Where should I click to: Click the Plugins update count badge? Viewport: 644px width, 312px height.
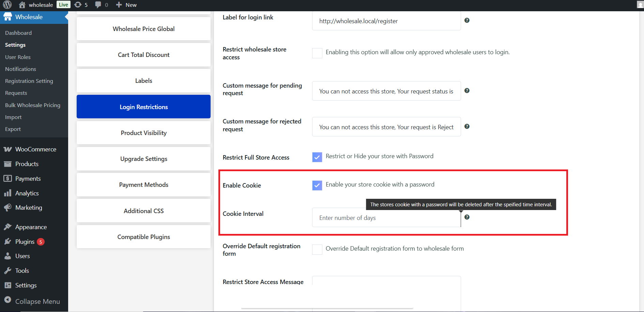(x=41, y=242)
